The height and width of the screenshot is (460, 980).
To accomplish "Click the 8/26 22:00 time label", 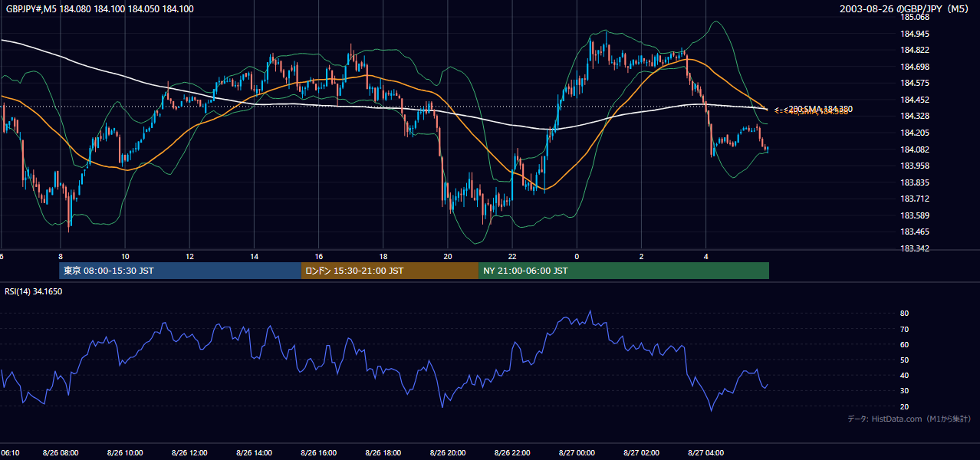I will pyautogui.click(x=512, y=453).
